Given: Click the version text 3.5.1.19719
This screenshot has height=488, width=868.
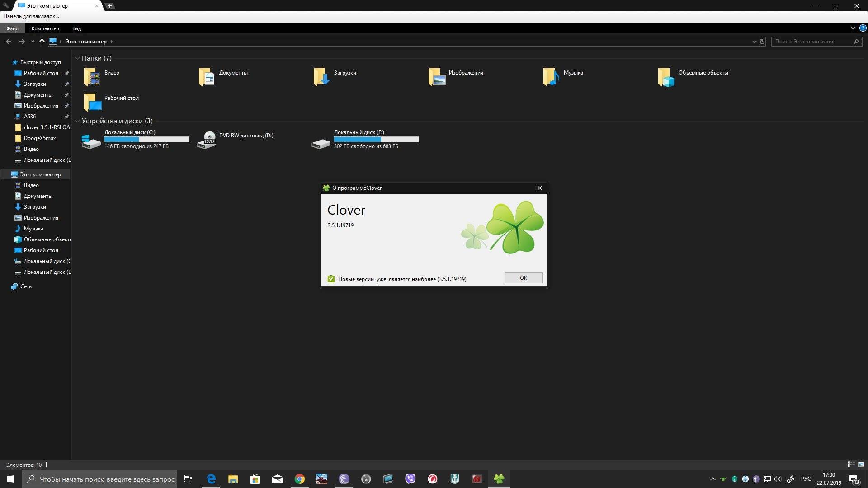Looking at the screenshot, I should [x=340, y=225].
